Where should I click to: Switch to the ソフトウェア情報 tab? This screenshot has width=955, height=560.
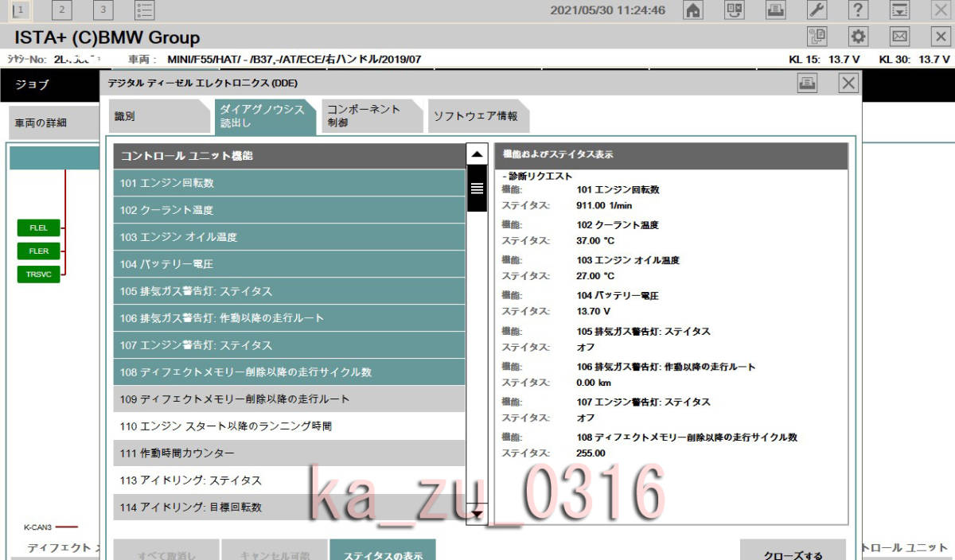click(476, 115)
